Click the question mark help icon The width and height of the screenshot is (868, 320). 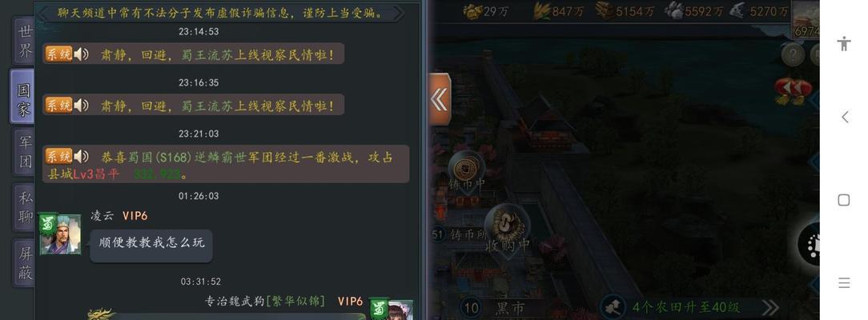tap(794, 54)
